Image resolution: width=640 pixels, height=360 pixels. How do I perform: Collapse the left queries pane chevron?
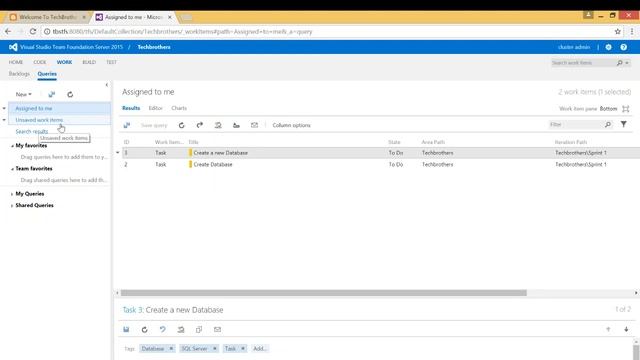click(107, 85)
